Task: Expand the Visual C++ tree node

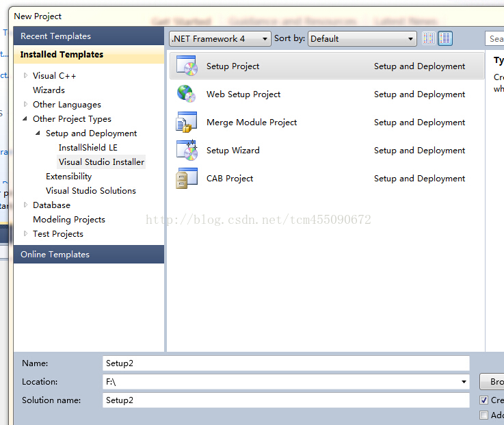Action: (26, 75)
